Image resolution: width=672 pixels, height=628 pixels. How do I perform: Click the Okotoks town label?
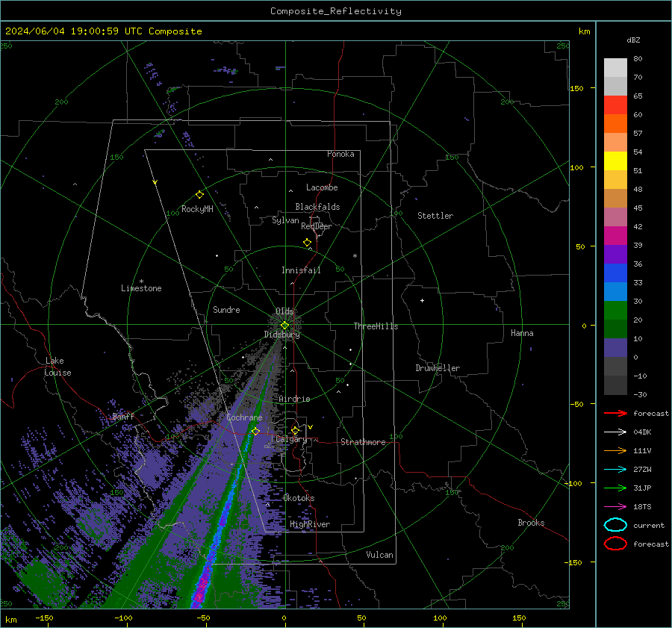[299, 498]
